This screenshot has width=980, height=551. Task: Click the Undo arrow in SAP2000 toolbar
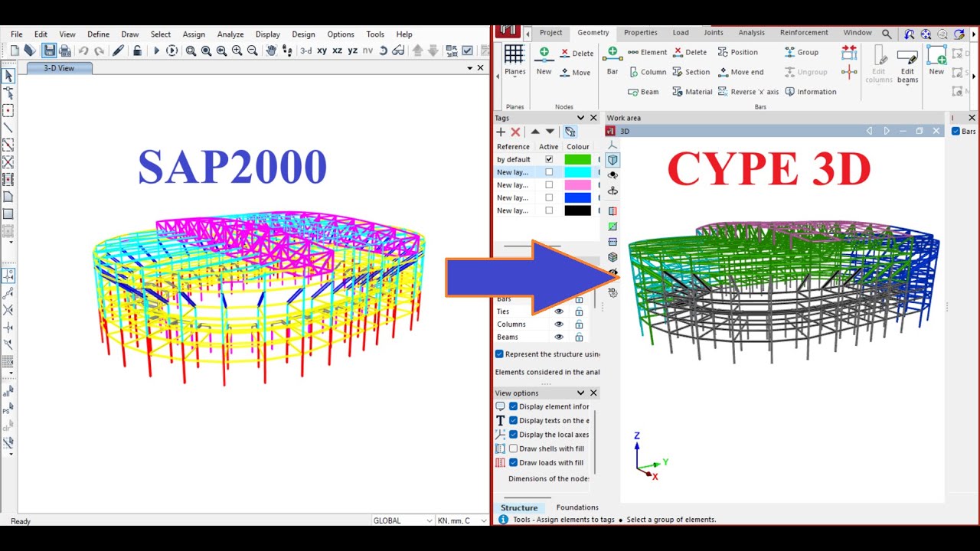[x=83, y=51]
